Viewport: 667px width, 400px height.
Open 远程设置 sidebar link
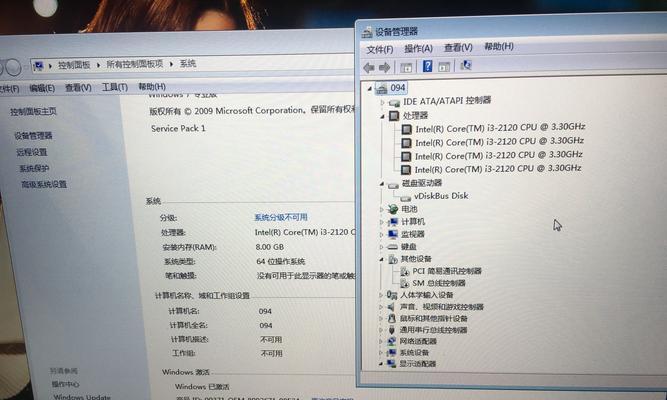click(x=32, y=152)
